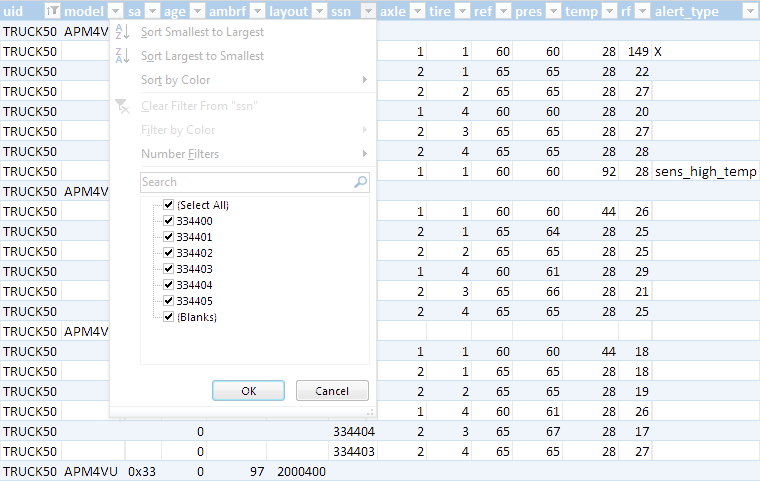
Task: Select the sa cell 0x33
Action: tap(143, 471)
